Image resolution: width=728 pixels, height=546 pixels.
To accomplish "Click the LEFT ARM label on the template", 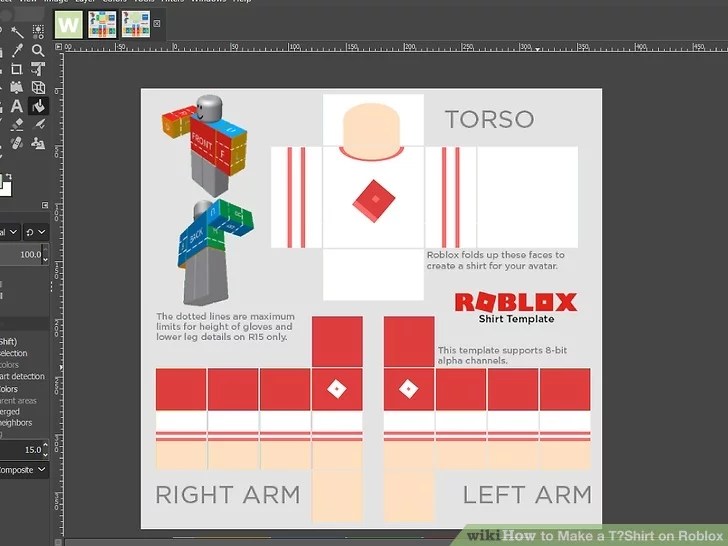I will 527,494.
